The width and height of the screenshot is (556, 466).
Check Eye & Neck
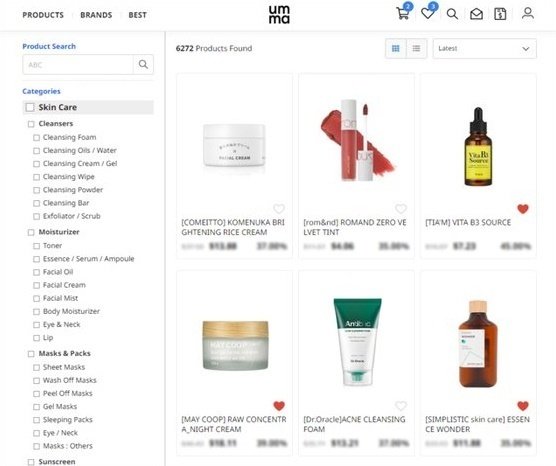(x=36, y=325)
